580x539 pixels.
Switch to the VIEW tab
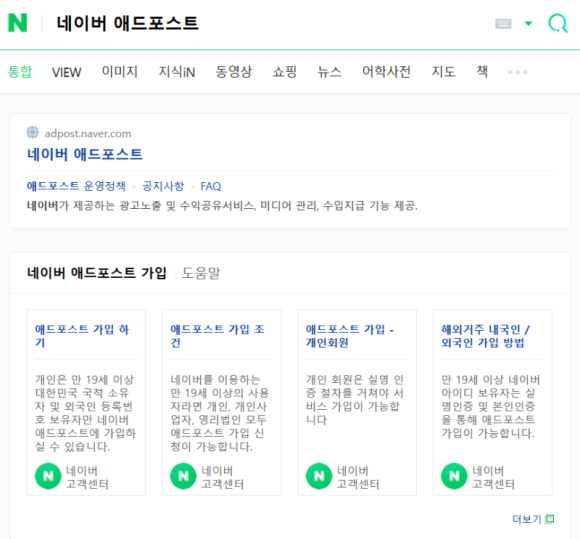click(67, 72)
